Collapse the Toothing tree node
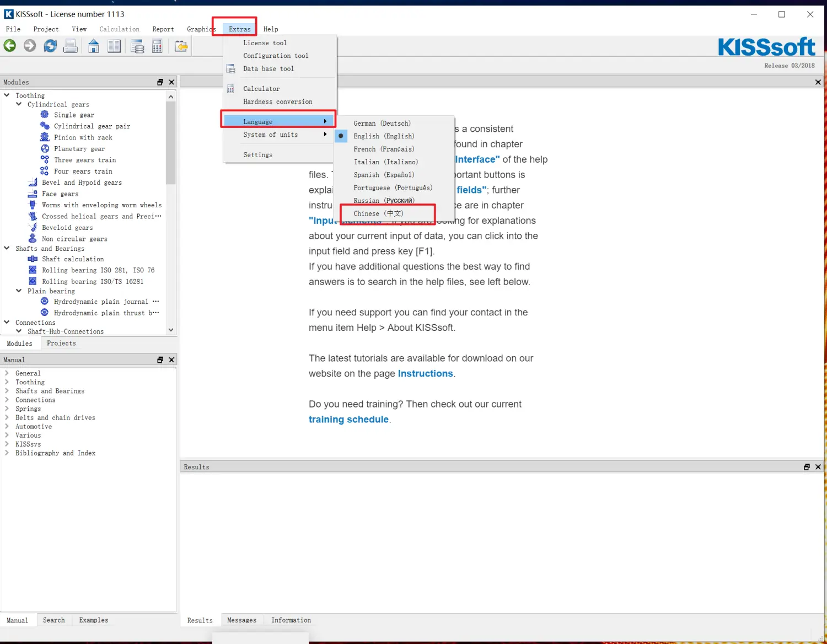 (7, 95)
